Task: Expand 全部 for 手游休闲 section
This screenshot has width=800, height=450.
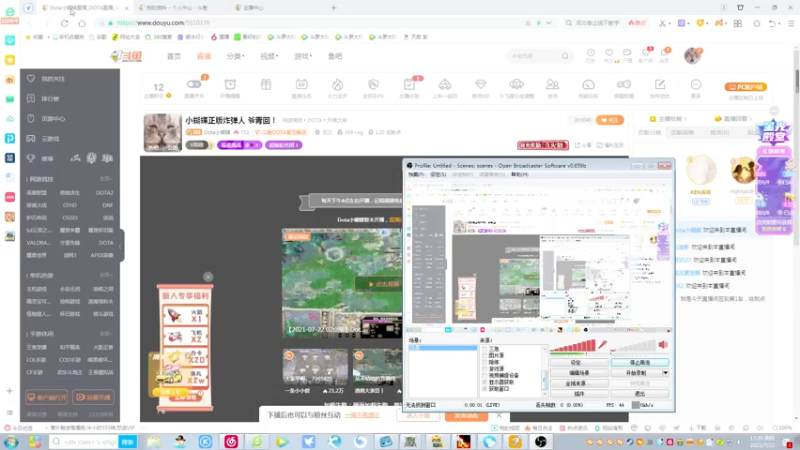Action: pyautogui.click(x=106, y=334)
